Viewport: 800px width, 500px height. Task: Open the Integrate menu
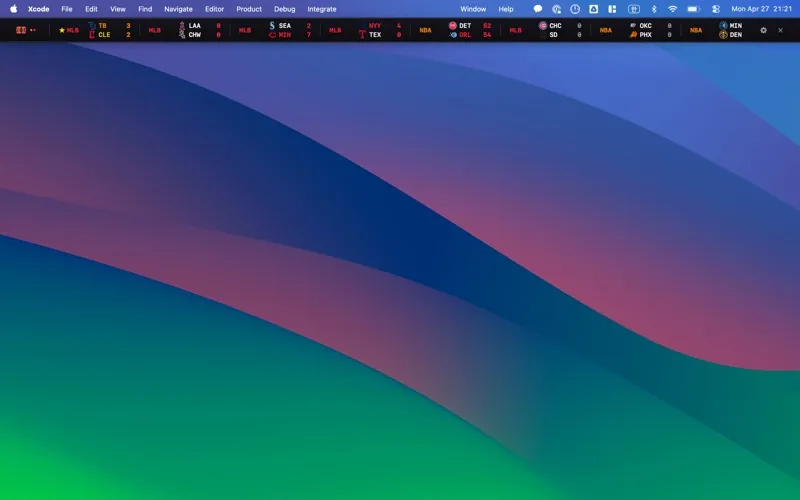(322, 9)
